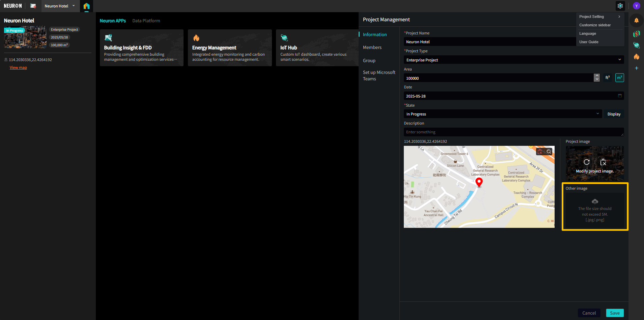Expand the Project Type dropdown
Screen dimensions: 644x320
pos(513,60)
